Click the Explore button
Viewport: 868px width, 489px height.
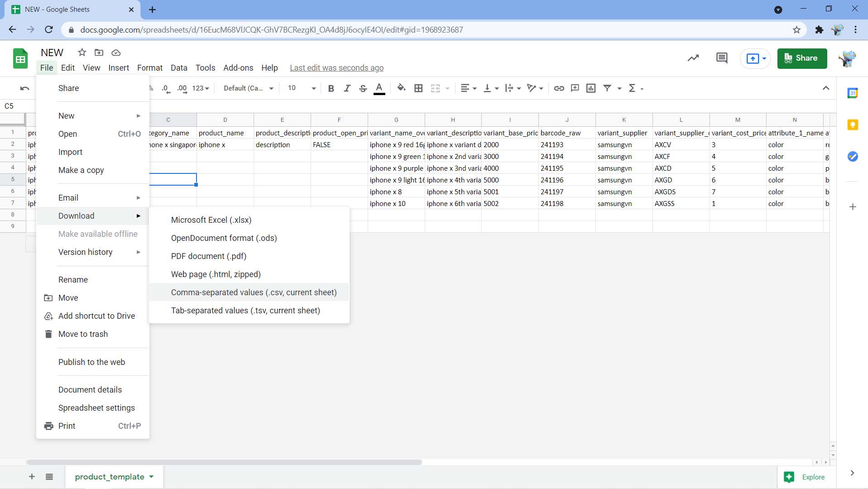point(807,477)
